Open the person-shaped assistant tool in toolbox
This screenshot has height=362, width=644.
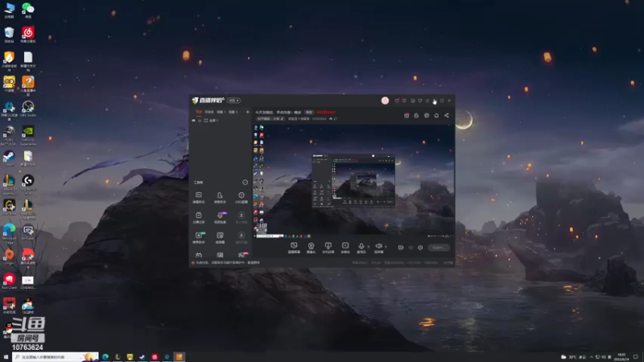coord(220,197)
